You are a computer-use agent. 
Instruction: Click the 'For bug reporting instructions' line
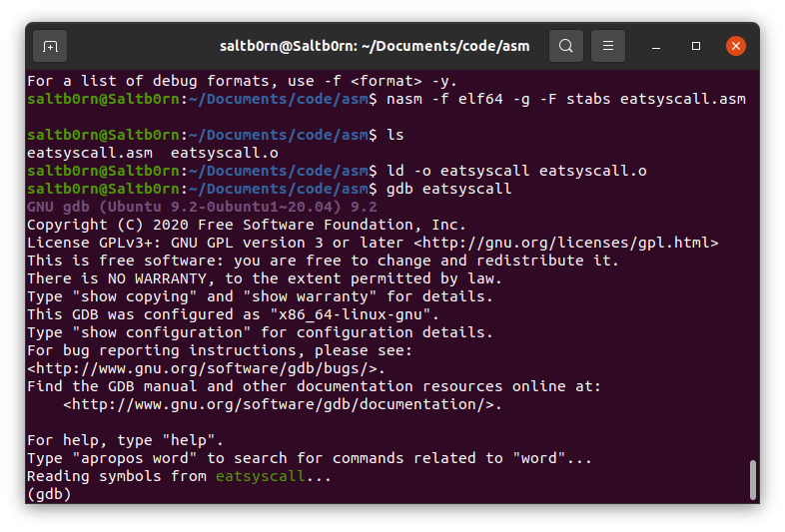pos(220,350)
